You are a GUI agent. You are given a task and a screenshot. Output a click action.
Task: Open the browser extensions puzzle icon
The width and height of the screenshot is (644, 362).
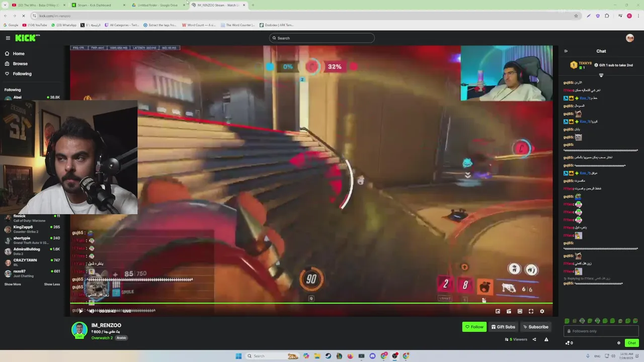tap(607, 16)
